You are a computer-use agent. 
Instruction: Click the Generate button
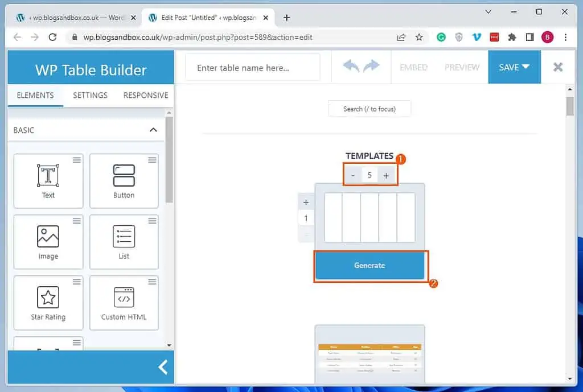369,265
